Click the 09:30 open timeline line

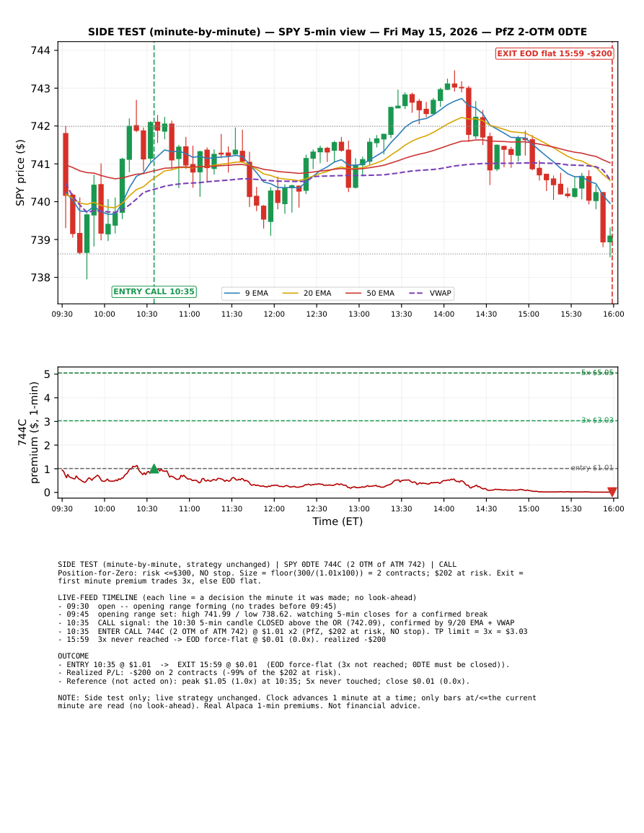[197, 606]
